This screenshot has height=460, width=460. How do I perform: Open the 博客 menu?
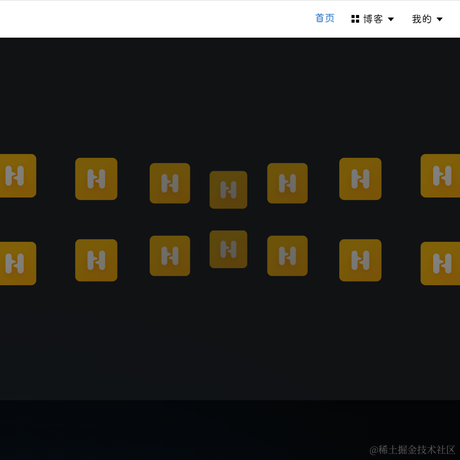(x=373, y=19)
